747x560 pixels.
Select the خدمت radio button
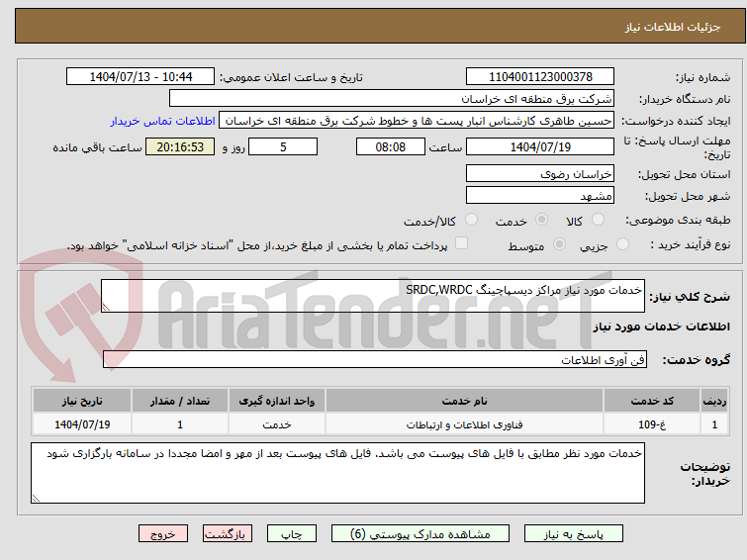tap(541, 220)
